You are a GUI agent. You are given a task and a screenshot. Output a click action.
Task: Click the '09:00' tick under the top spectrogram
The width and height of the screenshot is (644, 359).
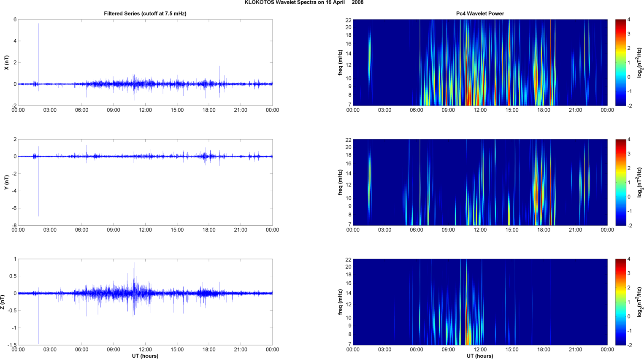coord(448,110)
